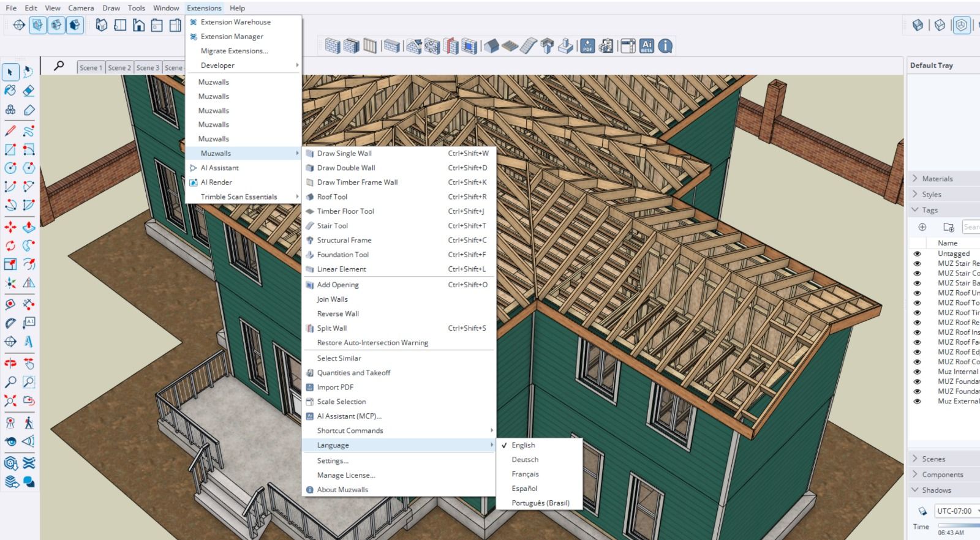This screenshot has height=540, width=980.
Task: Hide the MUZ Roof Fa tag
Action: coord(917,342)
